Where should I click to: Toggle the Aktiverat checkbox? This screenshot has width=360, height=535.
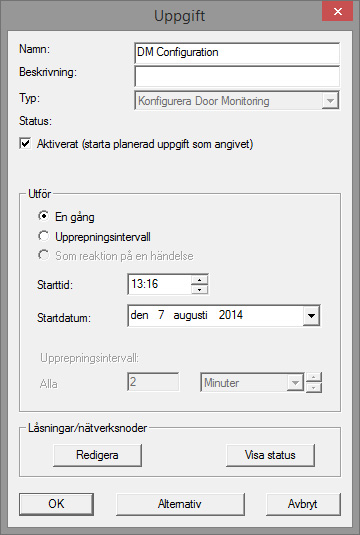point(25,144)
